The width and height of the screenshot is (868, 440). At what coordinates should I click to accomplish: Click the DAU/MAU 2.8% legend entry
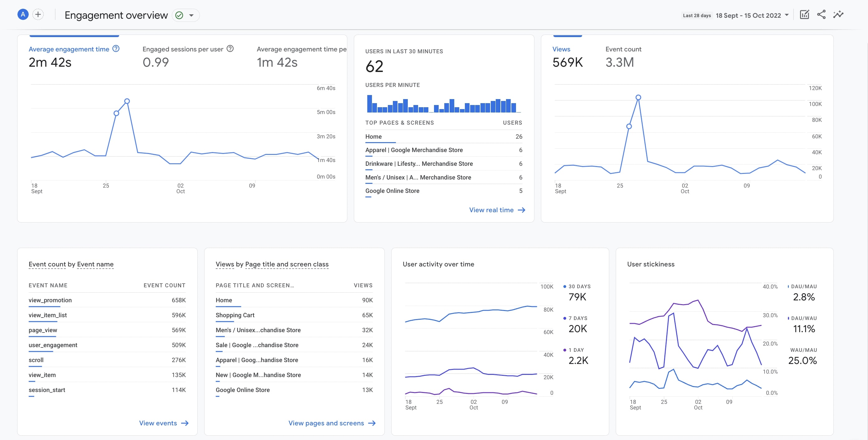click(x=802, y=292)
